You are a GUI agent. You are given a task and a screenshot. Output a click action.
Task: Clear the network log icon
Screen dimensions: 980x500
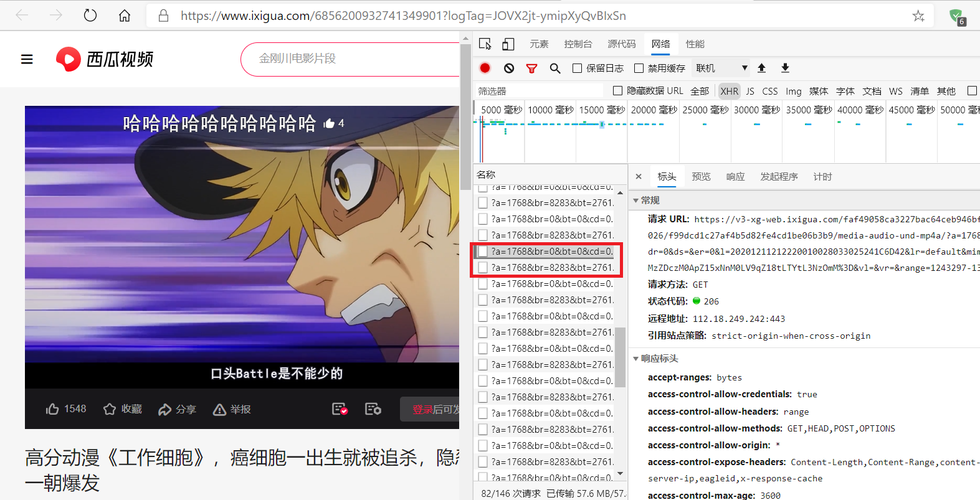(509, 68)
